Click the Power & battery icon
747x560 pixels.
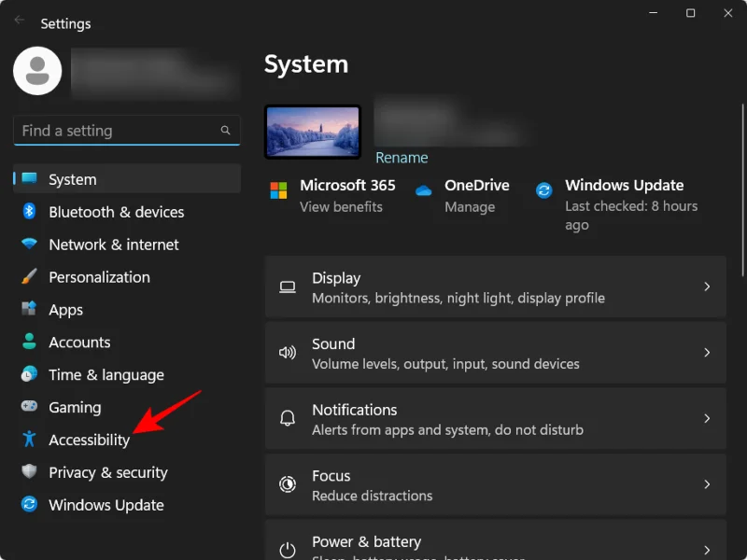[x=288, y=550]
